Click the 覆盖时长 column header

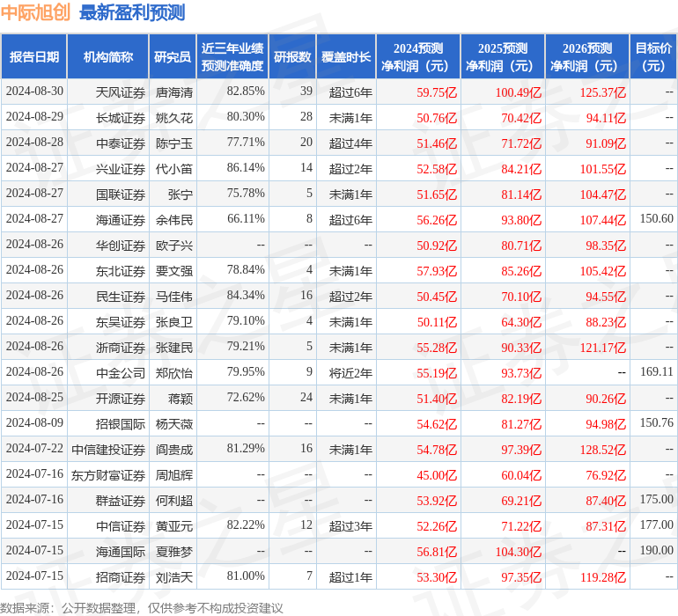tap(346, 57)
